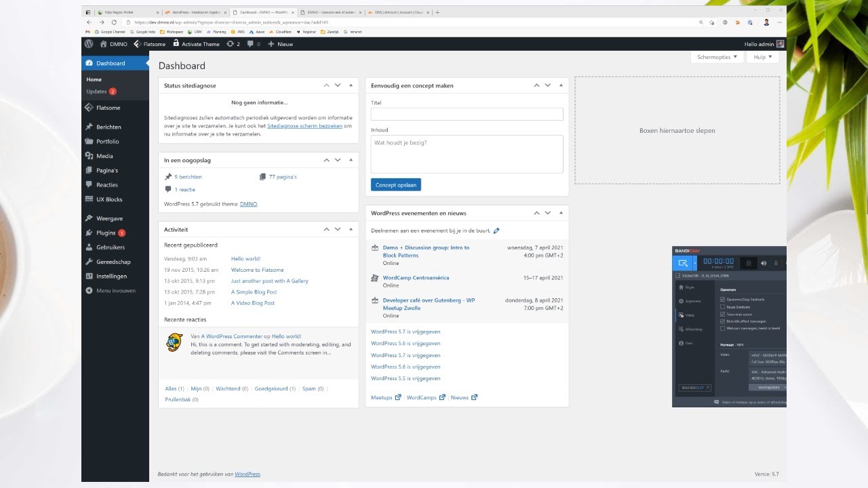Viewport: 868px width, 488px height.
Task: Click Bandicam screen recording mode icon
Action: click(x=683, y=263)
